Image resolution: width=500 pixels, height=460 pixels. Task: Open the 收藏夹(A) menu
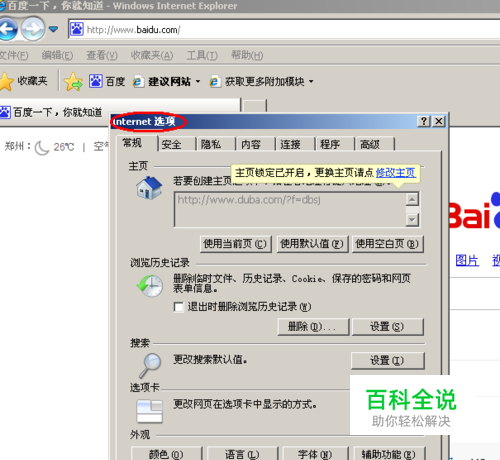click(x=152, y=55)
